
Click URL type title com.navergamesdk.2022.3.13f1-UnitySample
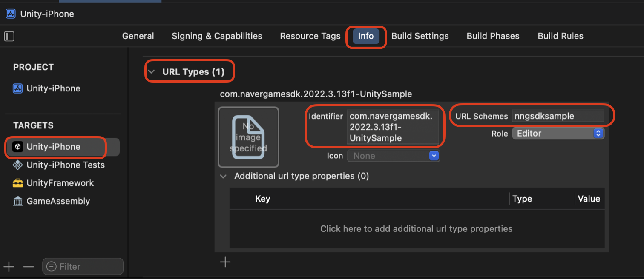click(x=316, y=94)
